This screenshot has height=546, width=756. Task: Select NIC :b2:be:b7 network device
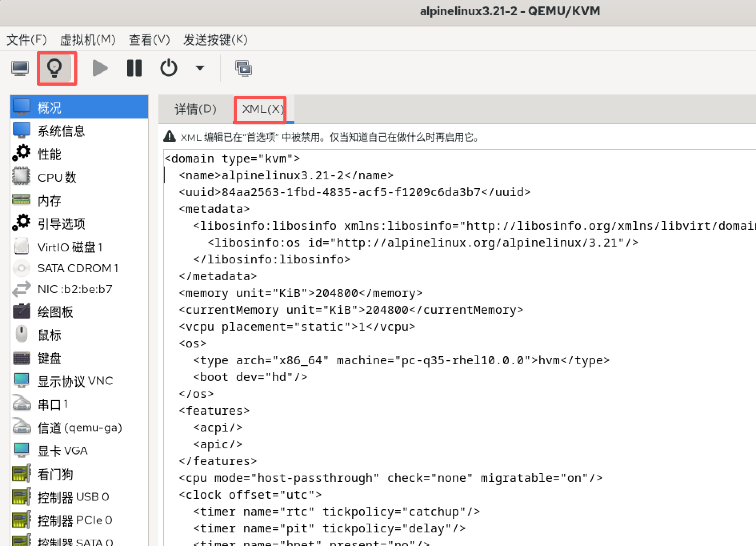pos(75,289)
